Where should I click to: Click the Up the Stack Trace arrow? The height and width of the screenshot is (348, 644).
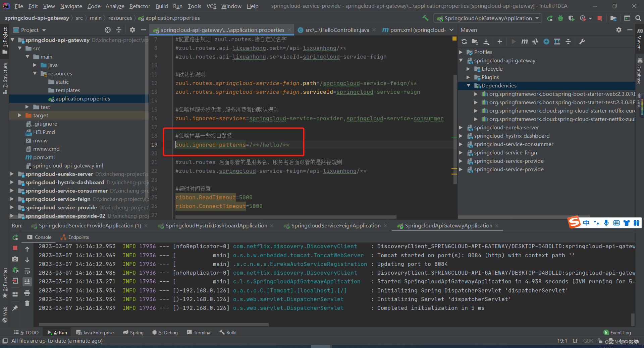[27, 249]
